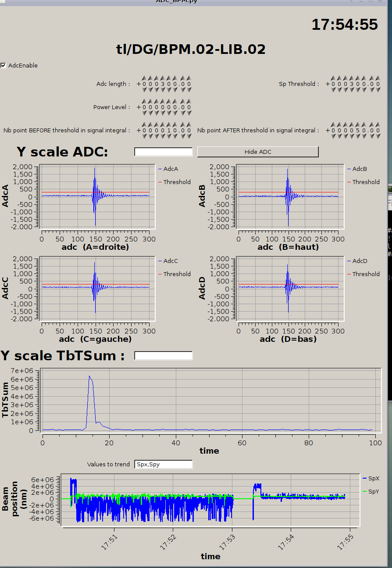Increment digit 5 in Nb point AFTER threshold

357,124
